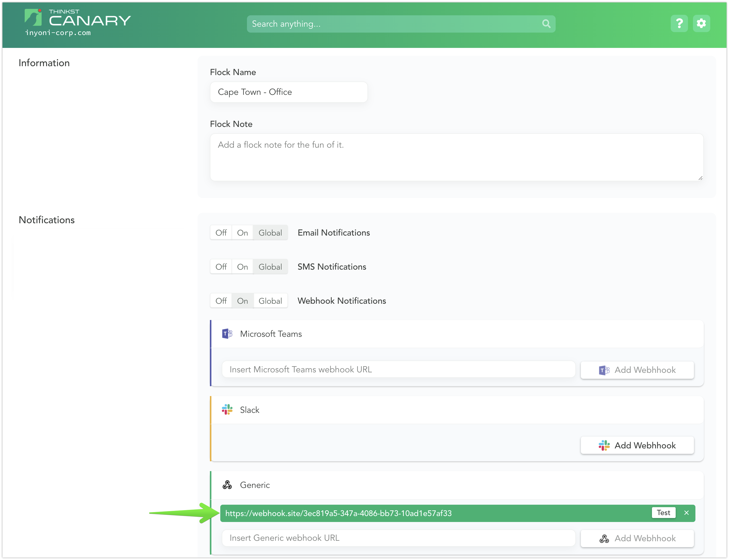Remove the webhook.site URL with X

coord(686,513)
